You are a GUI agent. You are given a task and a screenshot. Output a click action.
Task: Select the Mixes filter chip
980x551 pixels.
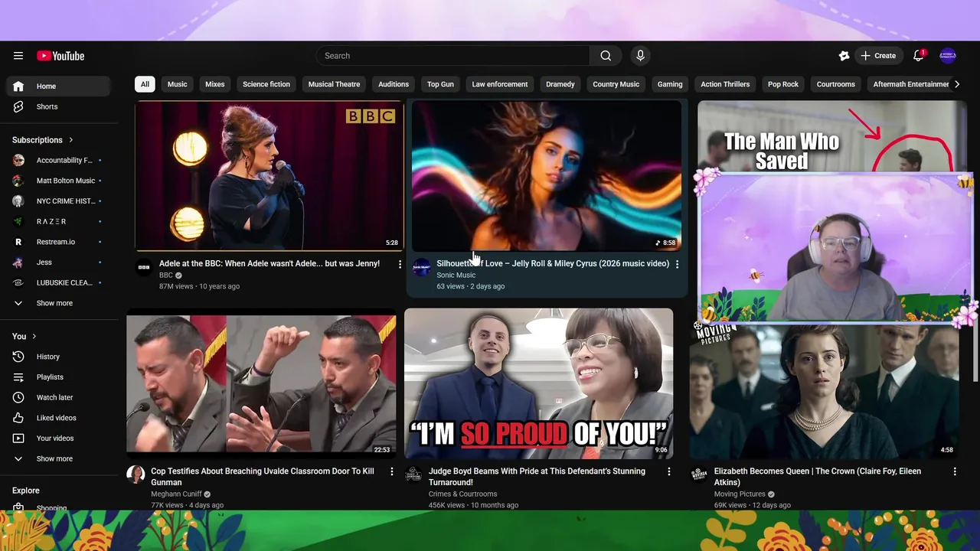click(x=215, y=84)
